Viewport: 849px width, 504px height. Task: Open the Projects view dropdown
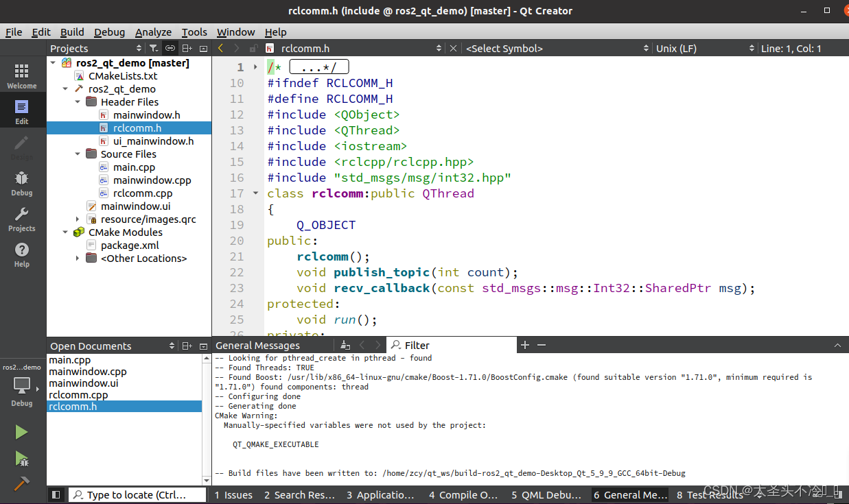(x=96, y=49)
